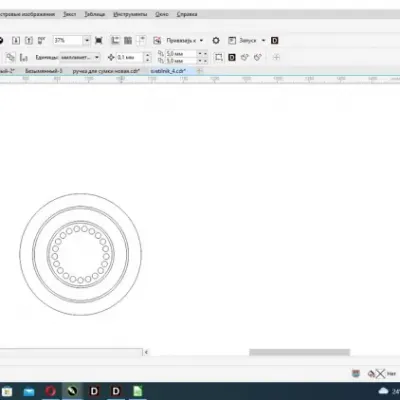This screenshot has width=400, height=400.
Task: Click the D icon beside the green spreadsheet icon
Action: tap(116, 391)
